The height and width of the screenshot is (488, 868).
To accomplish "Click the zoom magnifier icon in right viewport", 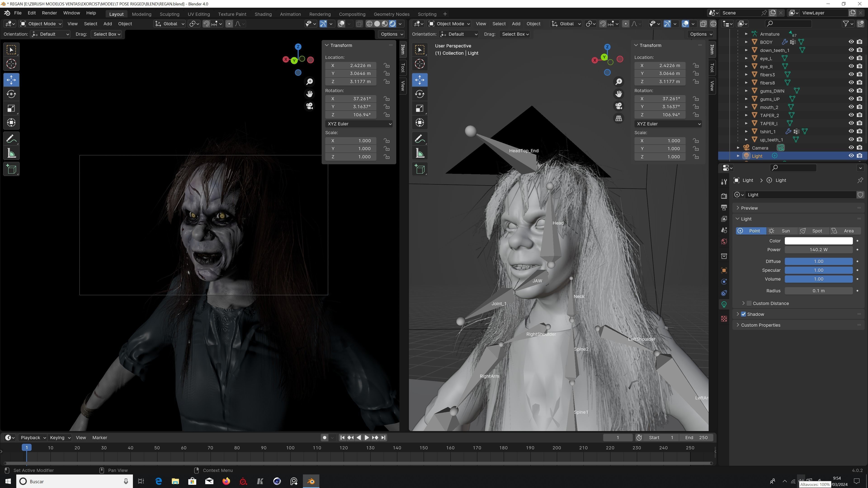I will 619,82.
